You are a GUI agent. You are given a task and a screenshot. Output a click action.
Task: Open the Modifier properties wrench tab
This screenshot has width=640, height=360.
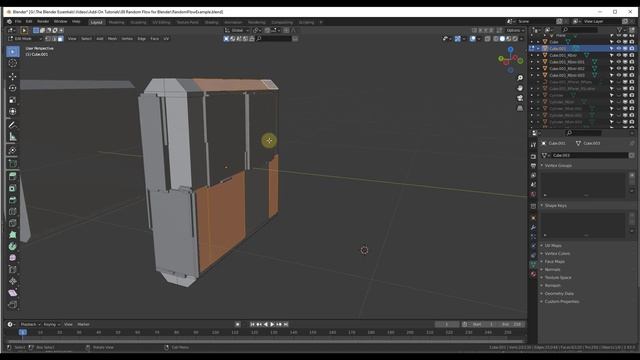(533, 227)
